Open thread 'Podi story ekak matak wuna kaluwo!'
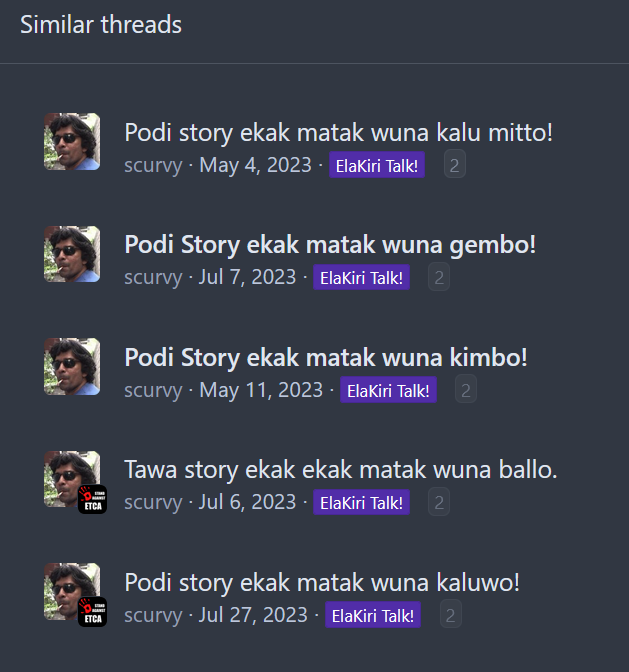The height and width of the screenshot is (672, 629). [322, 582]
